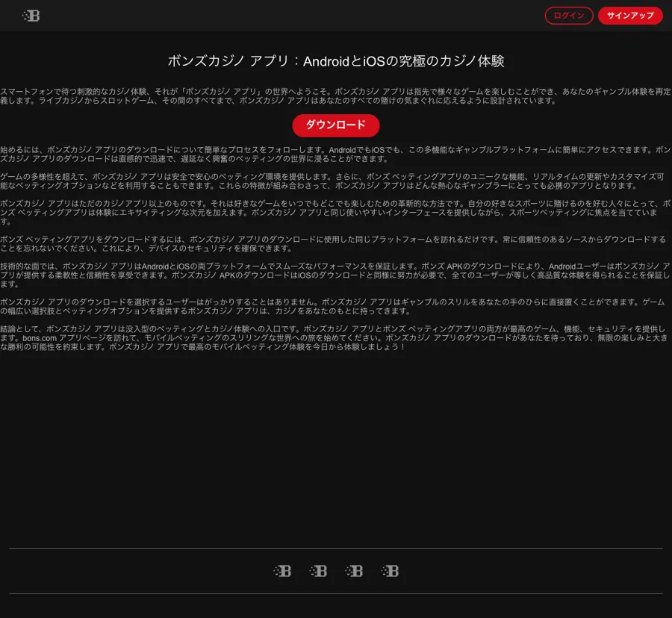Screen dimensions: 672x618
Task: Click the second Bons logo in footer
Action: click(x=318, y=571)
